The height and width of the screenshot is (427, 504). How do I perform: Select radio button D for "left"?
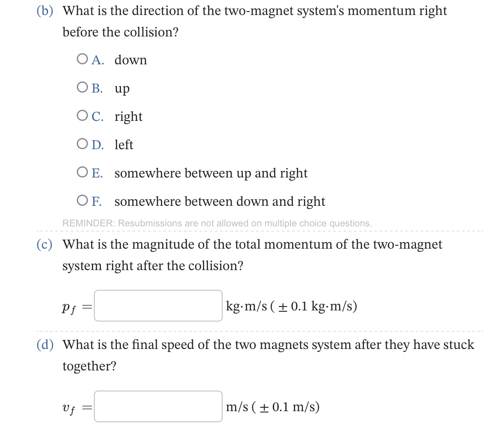pyautogui.click(x=81, y=143)
